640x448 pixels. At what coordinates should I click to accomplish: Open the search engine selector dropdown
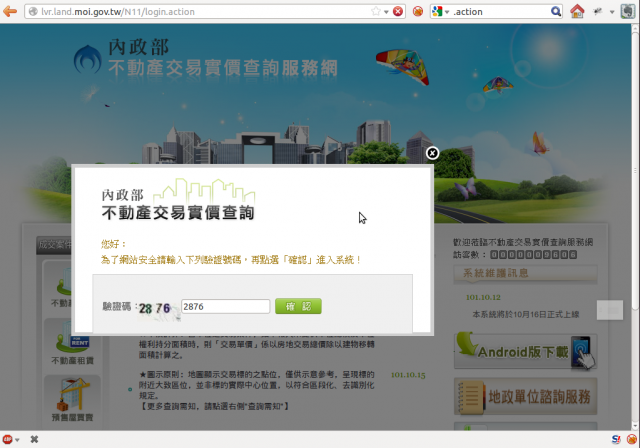440,11
